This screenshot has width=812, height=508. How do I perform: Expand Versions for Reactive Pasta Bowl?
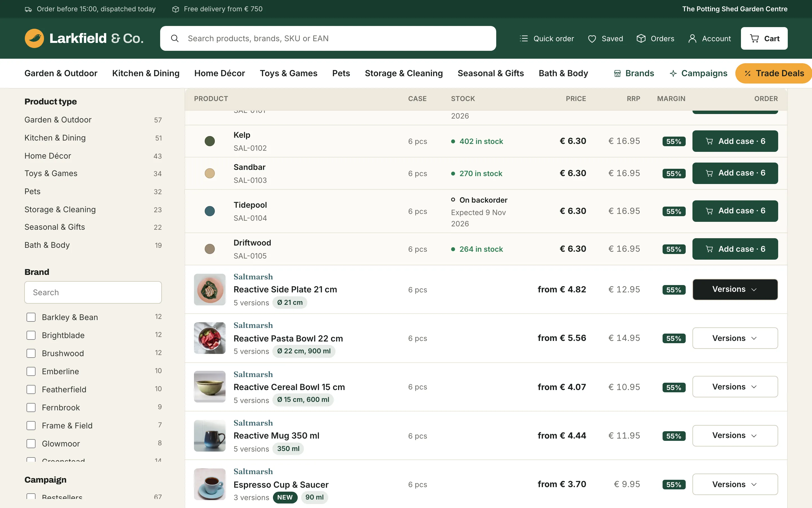(x=735, y=338)
